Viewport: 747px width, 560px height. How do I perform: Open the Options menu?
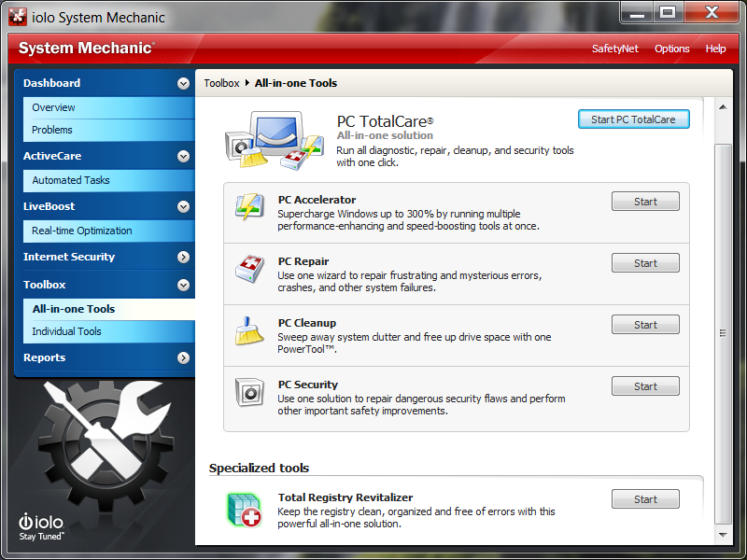click(671, 49)
